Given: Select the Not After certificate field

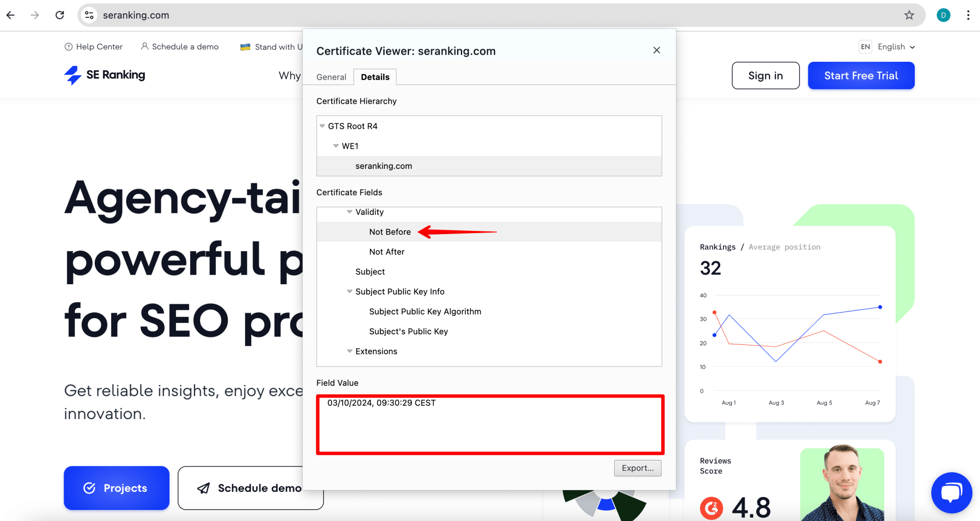Looking at the screenshot, I should [386, 252].
